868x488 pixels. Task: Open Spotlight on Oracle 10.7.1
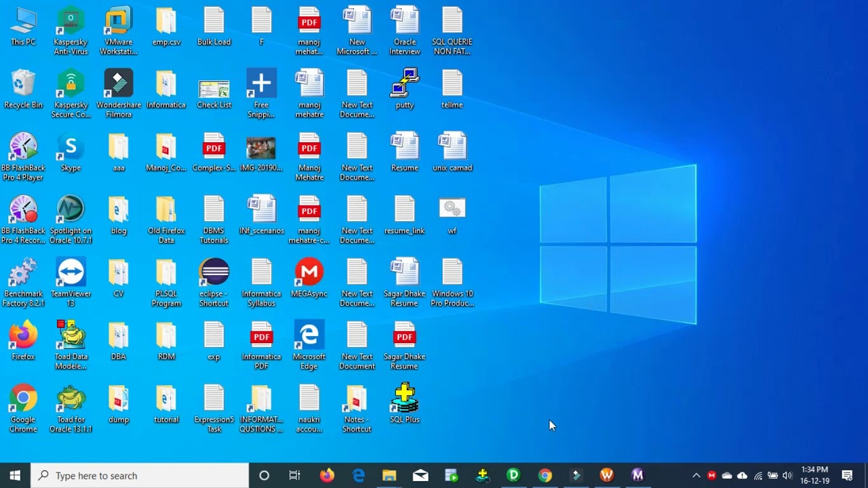coord(71,220)
